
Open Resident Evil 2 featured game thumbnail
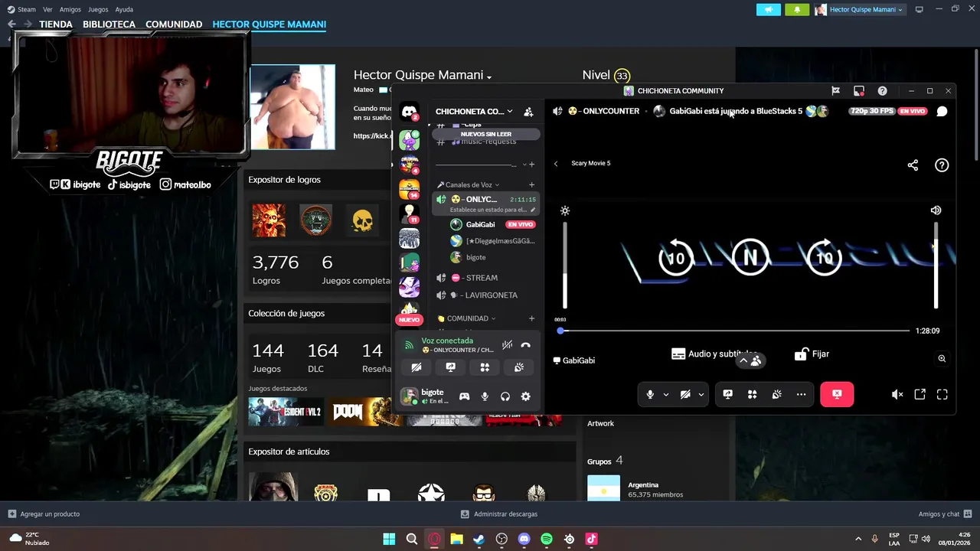point(286,411)
